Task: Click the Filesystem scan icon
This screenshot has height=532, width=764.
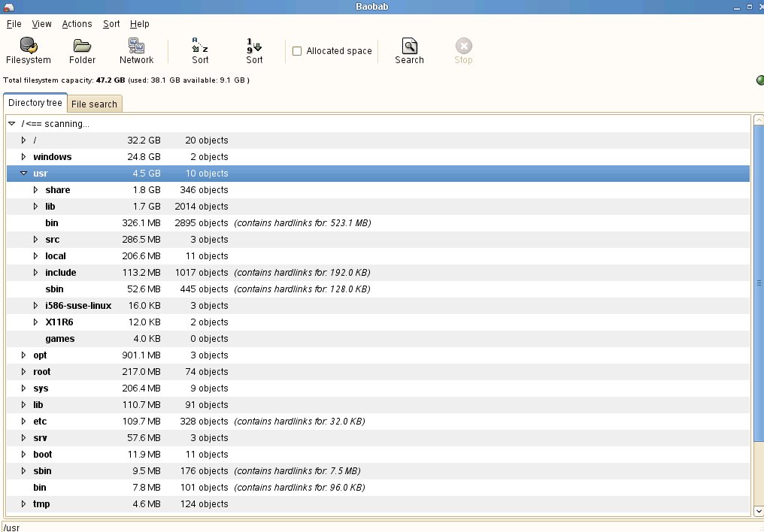Action: (29, 46)
